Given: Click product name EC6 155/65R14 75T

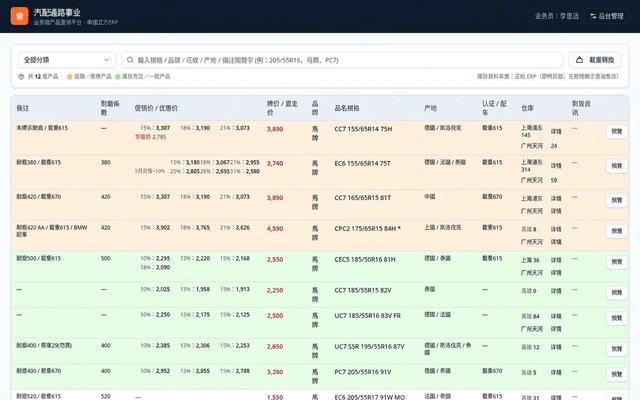Looking at the screenshot, I should coord(362,163).
